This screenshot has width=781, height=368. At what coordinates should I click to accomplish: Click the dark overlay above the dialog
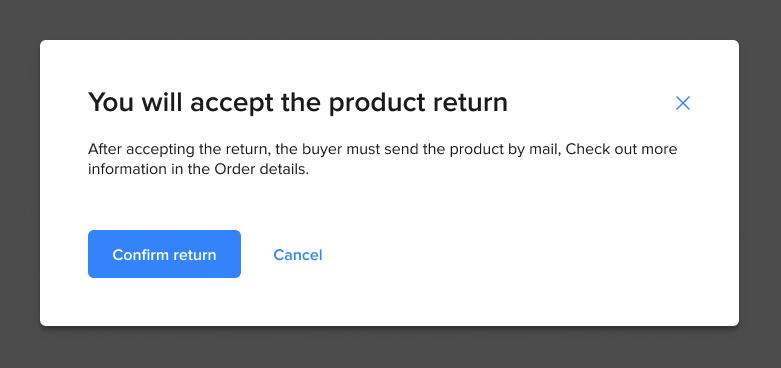[390, 19]
